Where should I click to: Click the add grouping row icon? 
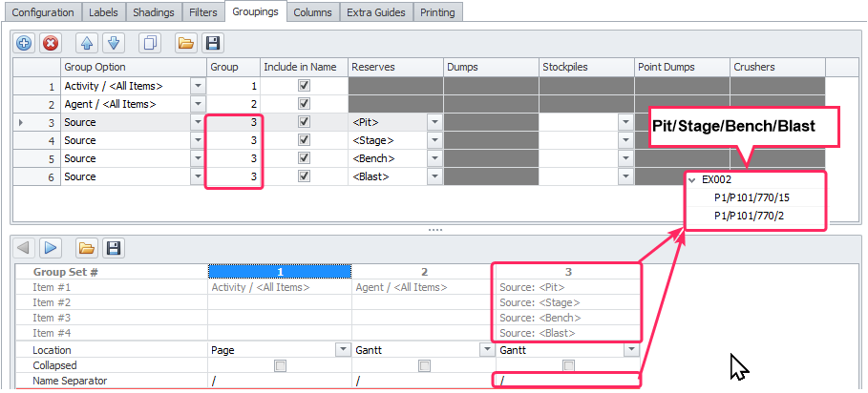pos(24,43)
